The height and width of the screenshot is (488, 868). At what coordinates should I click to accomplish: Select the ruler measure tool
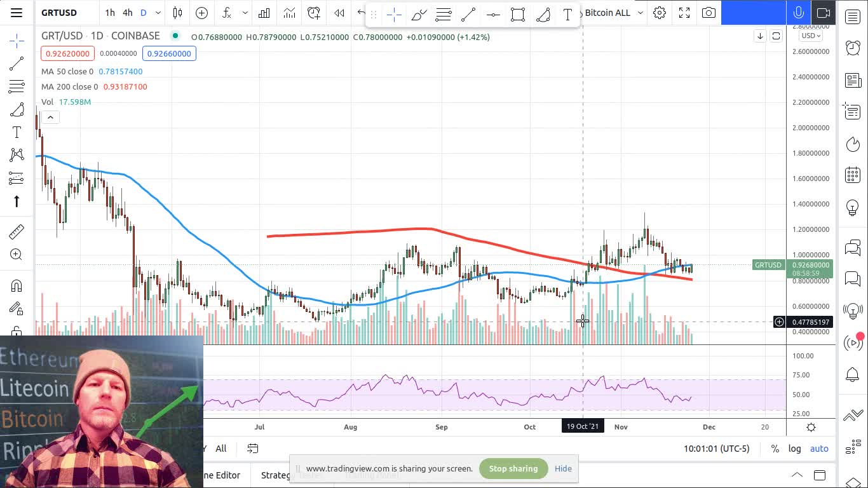point(17,232)
